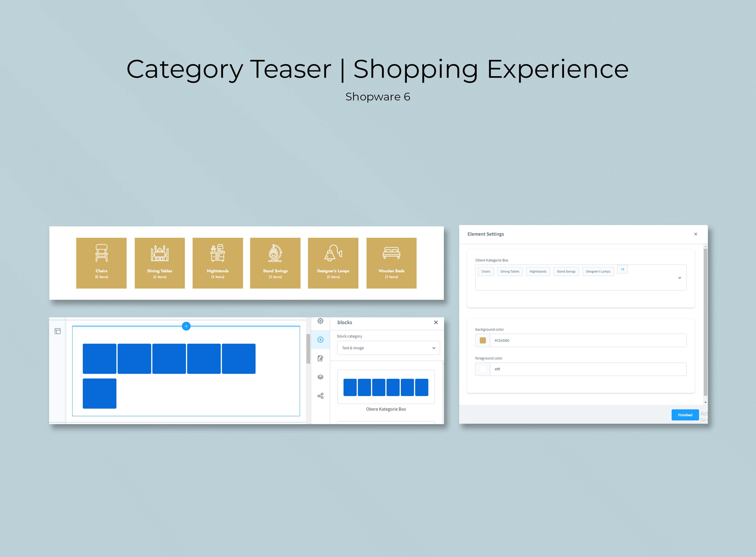
Task: Click the blue plus add-block button
Action: (186, 326)
